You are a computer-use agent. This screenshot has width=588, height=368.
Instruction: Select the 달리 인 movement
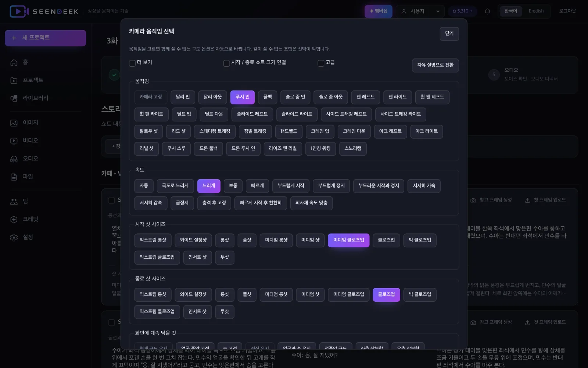pyautogui.click(x=183, y=97)
